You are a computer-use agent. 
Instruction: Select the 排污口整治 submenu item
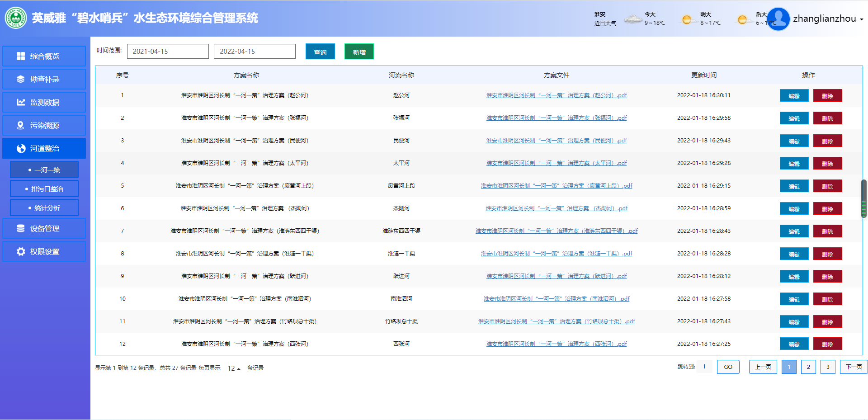pyautogui.click(x=44, y=189)
